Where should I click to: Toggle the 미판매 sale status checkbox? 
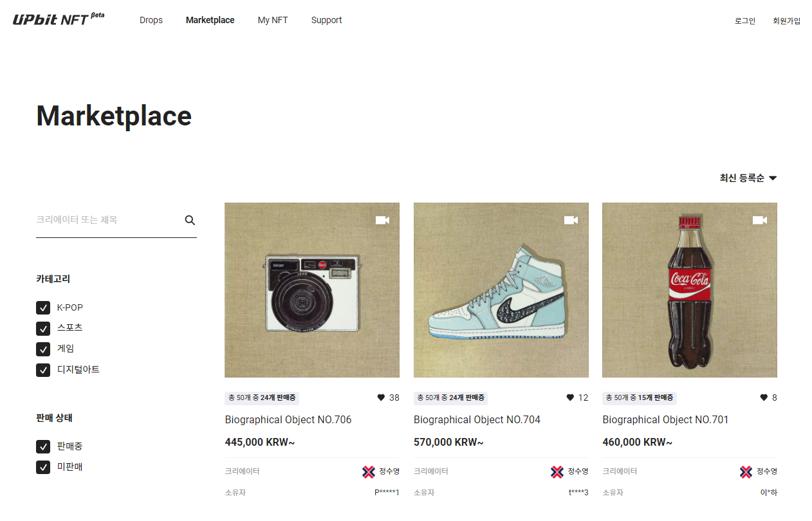(43, 467)
